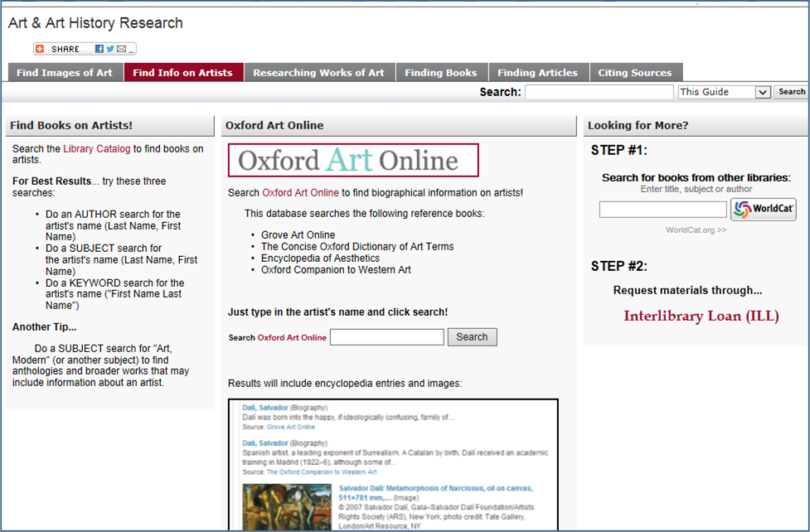Click the Oxford Companion to Western Art bullet item
Image resolution: width=810 pixels, height=532 pixels.
(x=336, y=269)
